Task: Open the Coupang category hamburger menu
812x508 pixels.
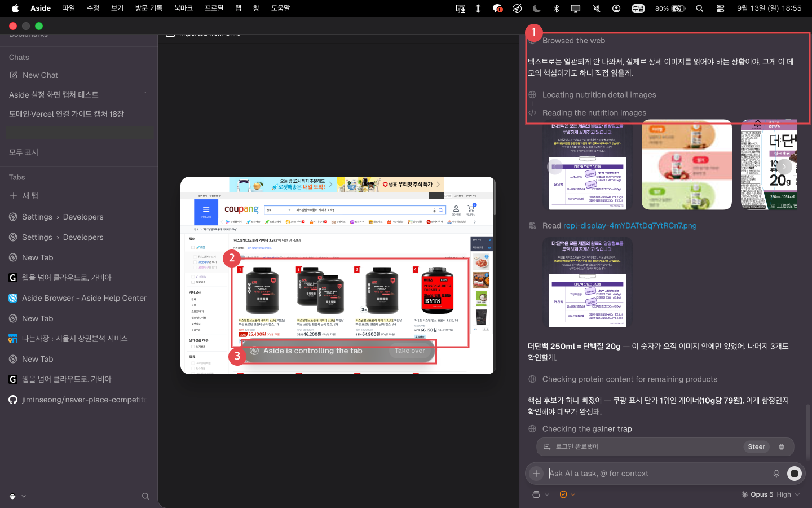Action: [x=206, y=211]
